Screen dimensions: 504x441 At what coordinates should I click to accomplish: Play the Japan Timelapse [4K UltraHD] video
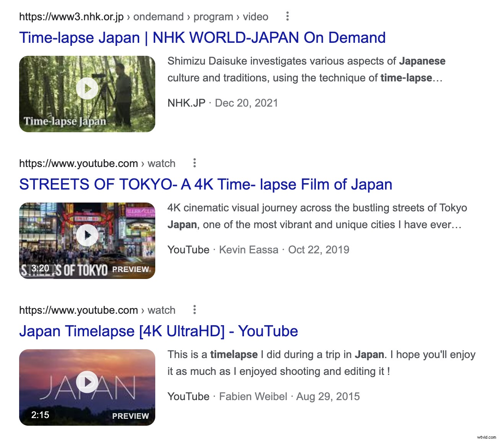click(87, 381)
